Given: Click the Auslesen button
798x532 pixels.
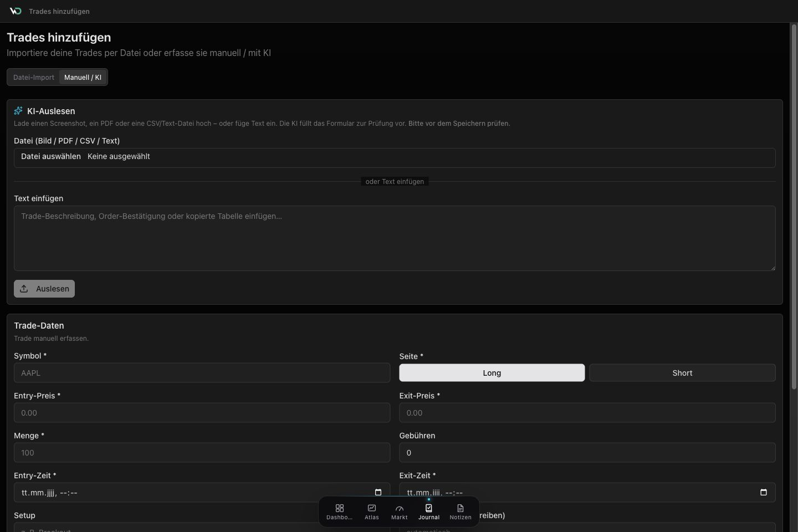Looking at the screenshot, I should pos(44,289).
